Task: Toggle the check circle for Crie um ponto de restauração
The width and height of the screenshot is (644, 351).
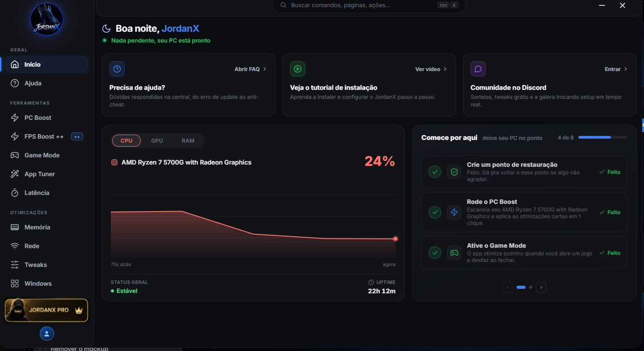Action: pyautogui.click(x=435, y=172)
